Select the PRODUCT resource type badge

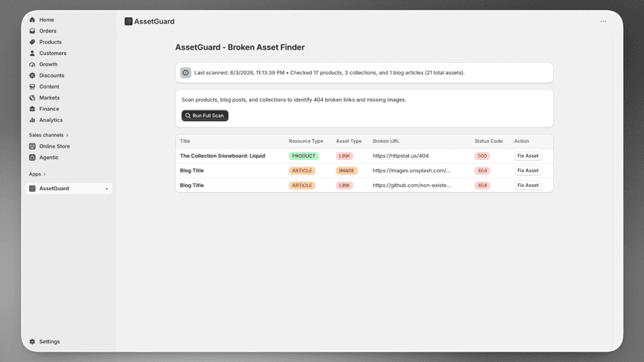(303, 156)
